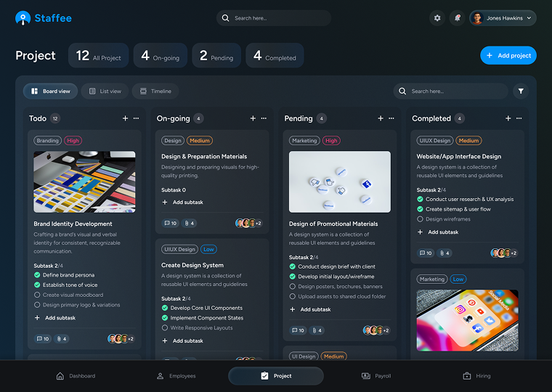Click the Add project button
This screenshot has height=392, width=552.
[508, 55]
